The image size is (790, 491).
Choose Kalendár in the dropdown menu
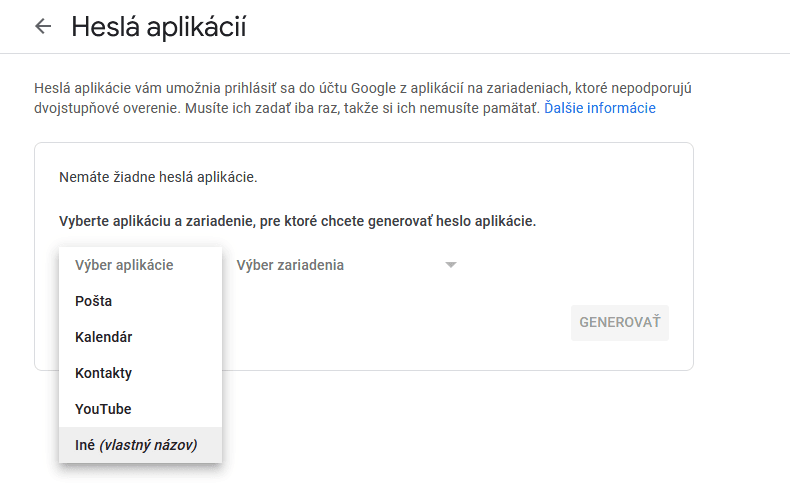coord(104,337)
